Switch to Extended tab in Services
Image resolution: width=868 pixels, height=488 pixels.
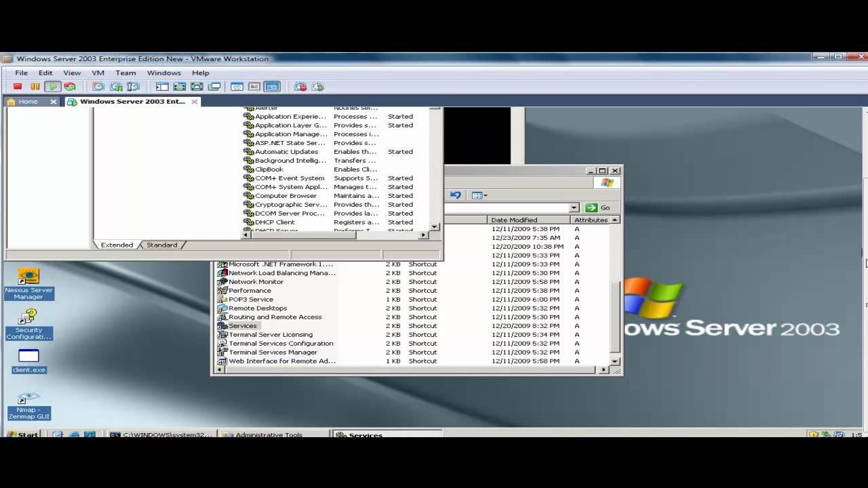[x=117, y=245]
